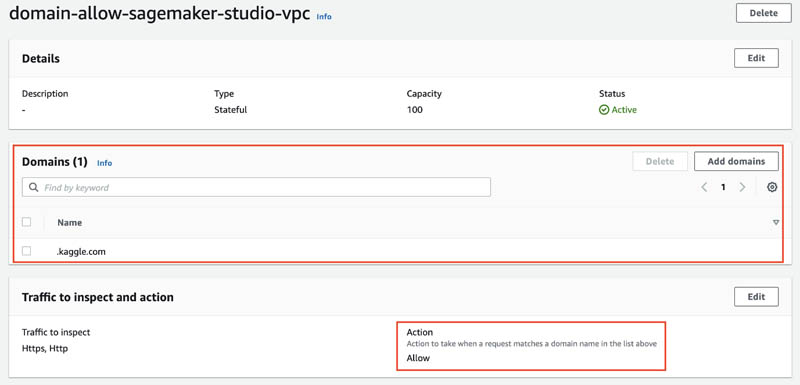
Task: Check the .kaggle.com domain checkbox
Action: point(27,251)
